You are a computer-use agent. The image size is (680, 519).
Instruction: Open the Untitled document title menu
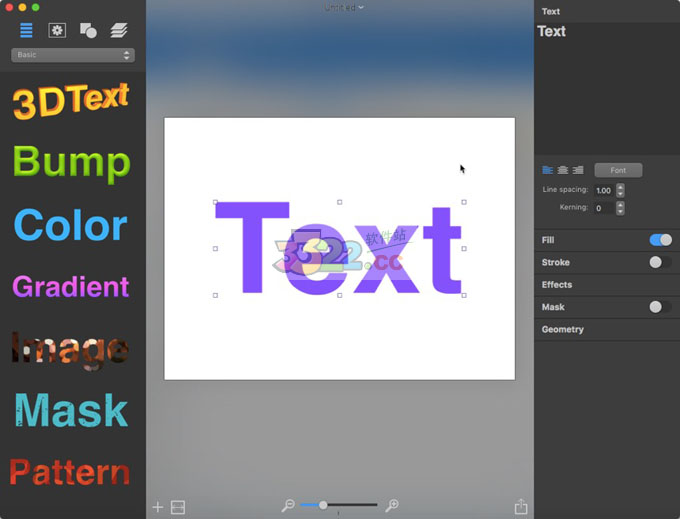tap(343, 7)
